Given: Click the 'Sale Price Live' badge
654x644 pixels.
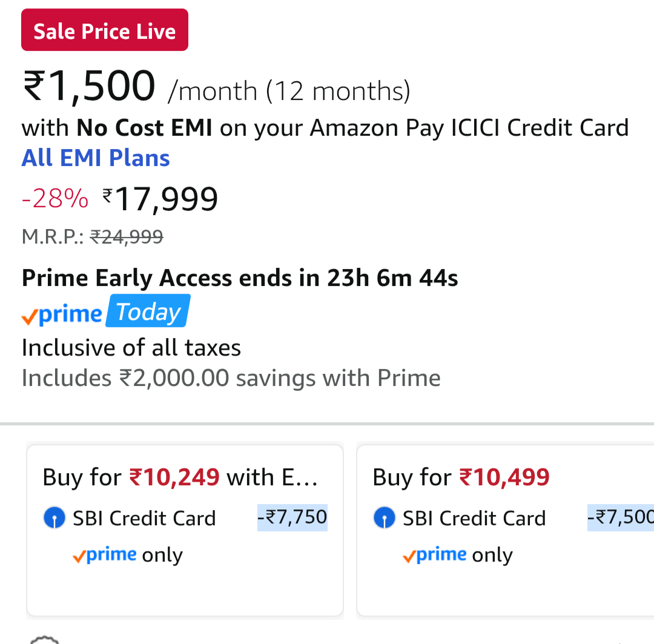Looking at the screenshot, I should (x=104, y=29).
